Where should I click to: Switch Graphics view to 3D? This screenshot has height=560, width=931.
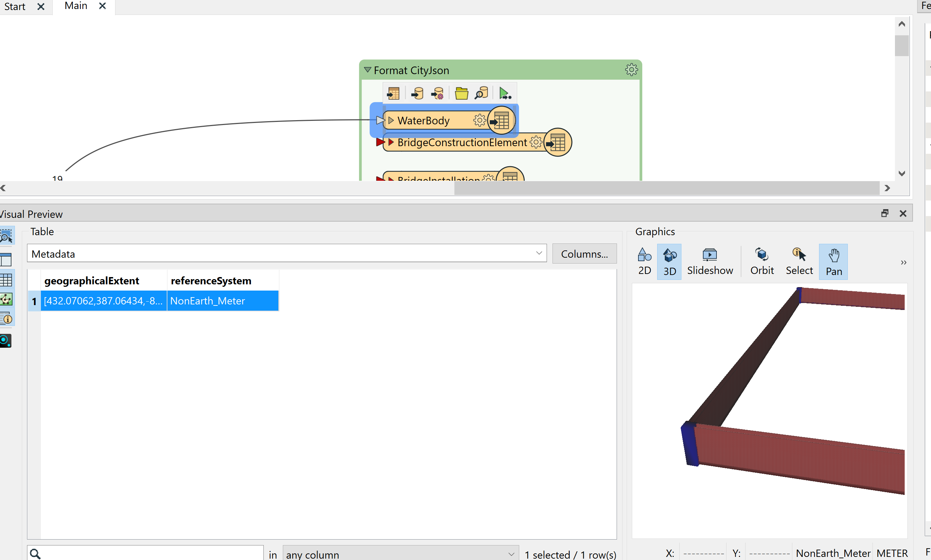pos(669,261)
